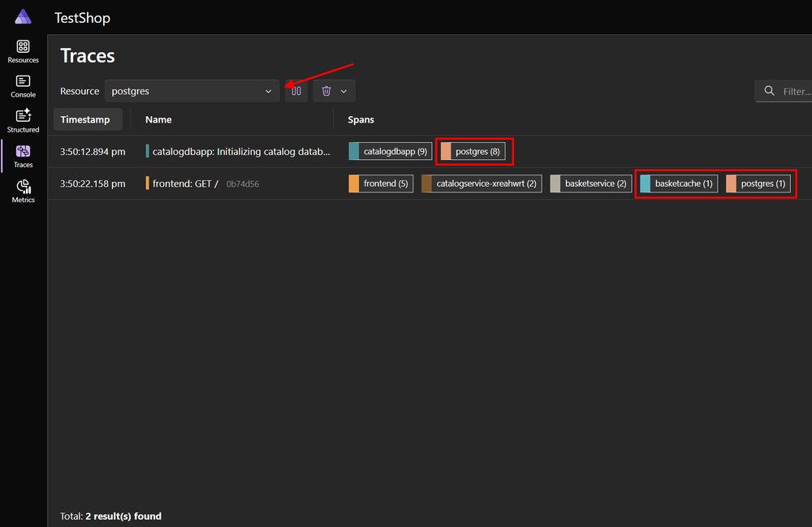The image size is (812, 527).
Task: Open the Metrics page
Action: (x=23, y=191)
